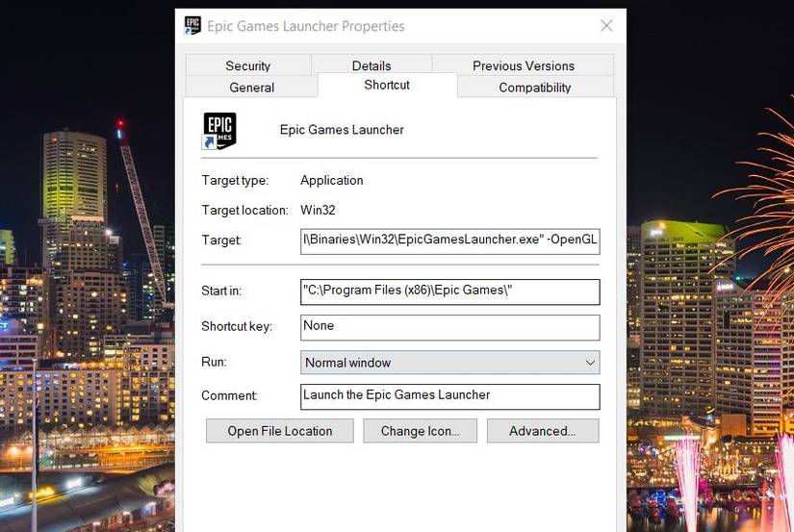Click the Comment label

pyautogui.click(x=229, y=395)
